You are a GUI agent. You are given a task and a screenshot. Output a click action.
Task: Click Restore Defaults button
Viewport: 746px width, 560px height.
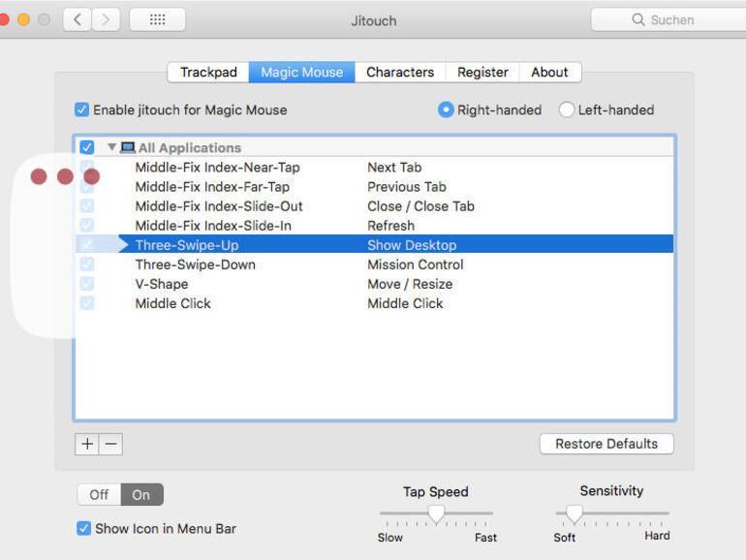[x=606, y=444]
